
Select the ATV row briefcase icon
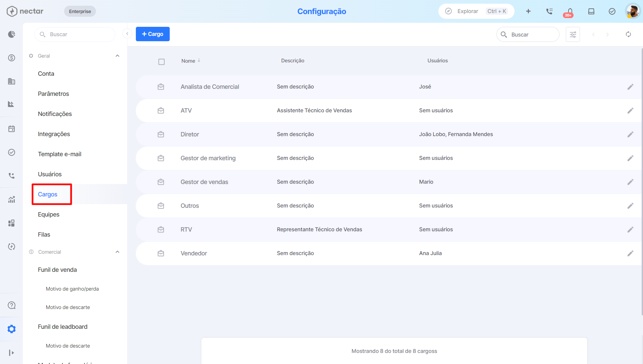click(x=161, y=111)
